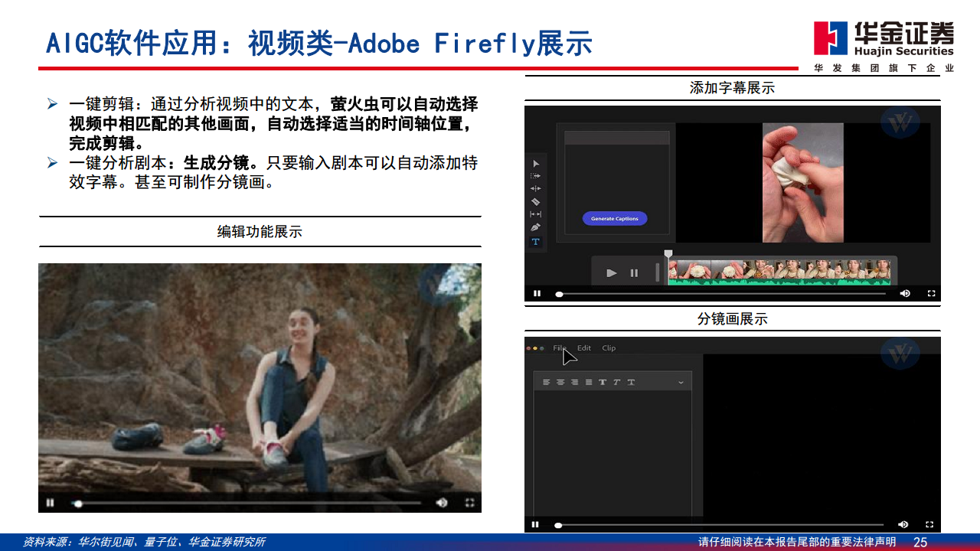Screen dimensions: 980x551
Task: Select the Razor tool in left toolbar
Action: tap(536, 201)
